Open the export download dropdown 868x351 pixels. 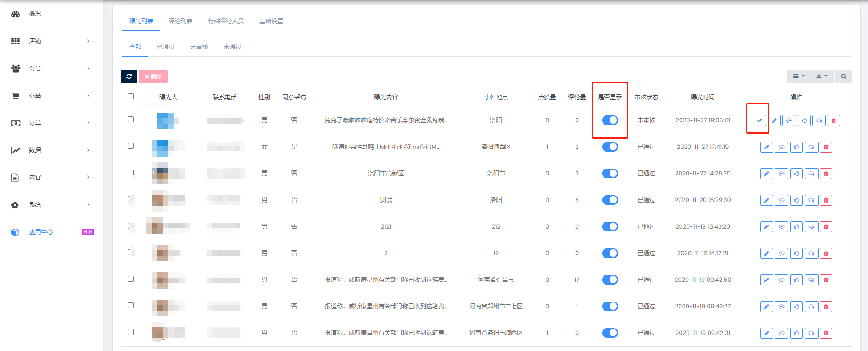pyautogui.click(x=821, y=77)
